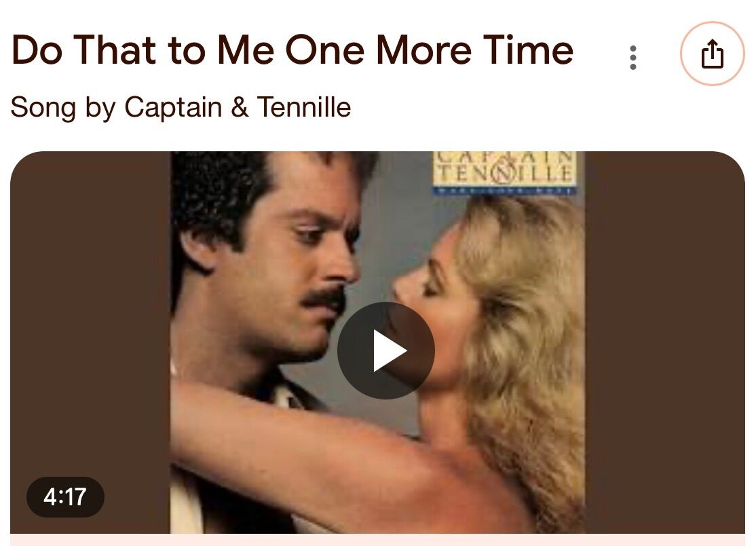756x546 pixels.
Task: Click the pink strip below the video
Action: point(377,540)
